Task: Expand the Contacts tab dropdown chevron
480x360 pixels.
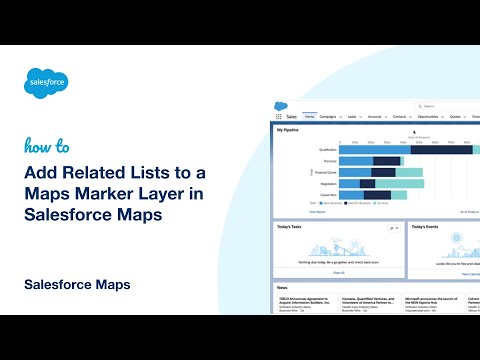Action: point(410,117)
